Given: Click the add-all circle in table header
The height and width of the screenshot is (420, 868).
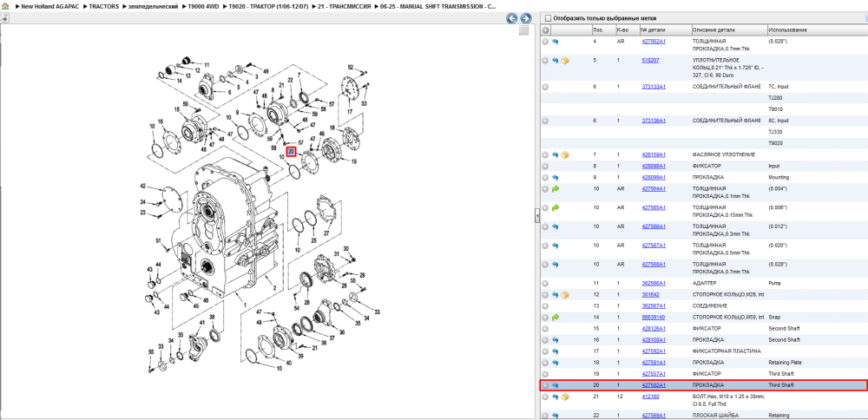Looking at the screenshot, I should click(546, 30).
